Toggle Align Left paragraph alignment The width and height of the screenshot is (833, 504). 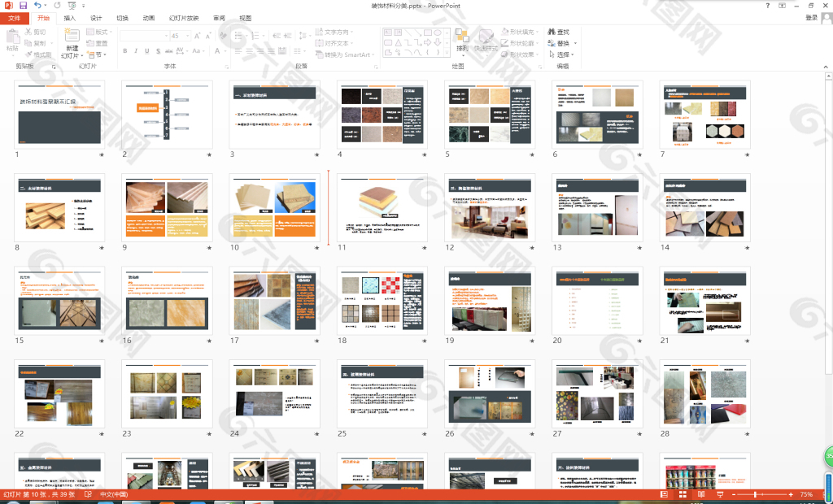238,51
